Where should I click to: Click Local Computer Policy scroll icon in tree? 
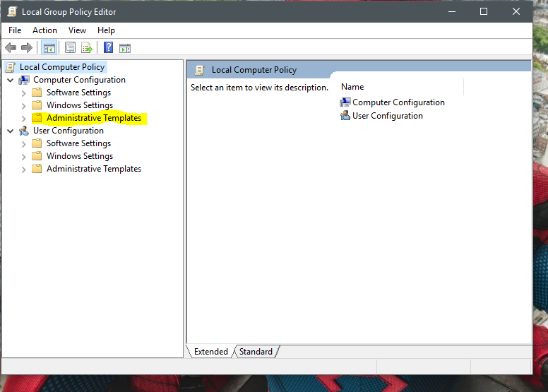(11, 67)
